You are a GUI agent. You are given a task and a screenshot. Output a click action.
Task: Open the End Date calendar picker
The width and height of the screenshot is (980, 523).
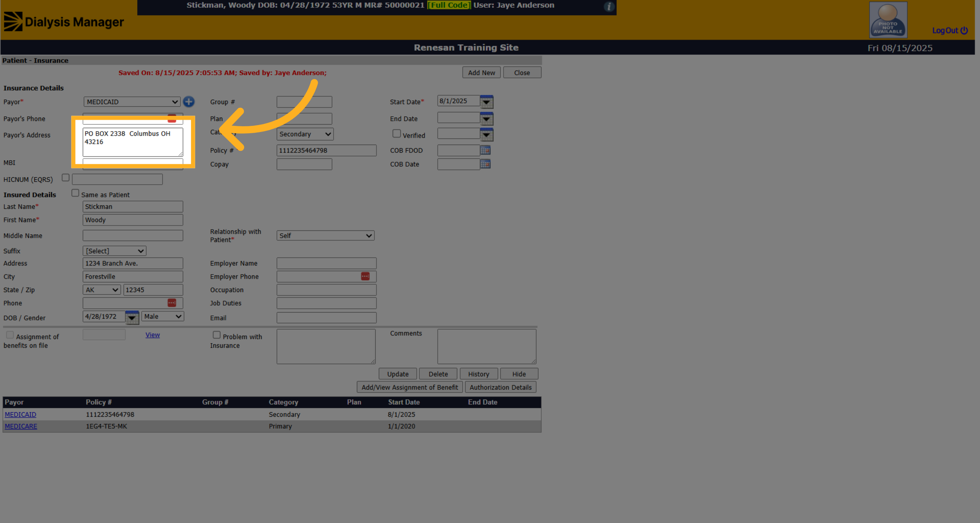[x=486, y=118]
